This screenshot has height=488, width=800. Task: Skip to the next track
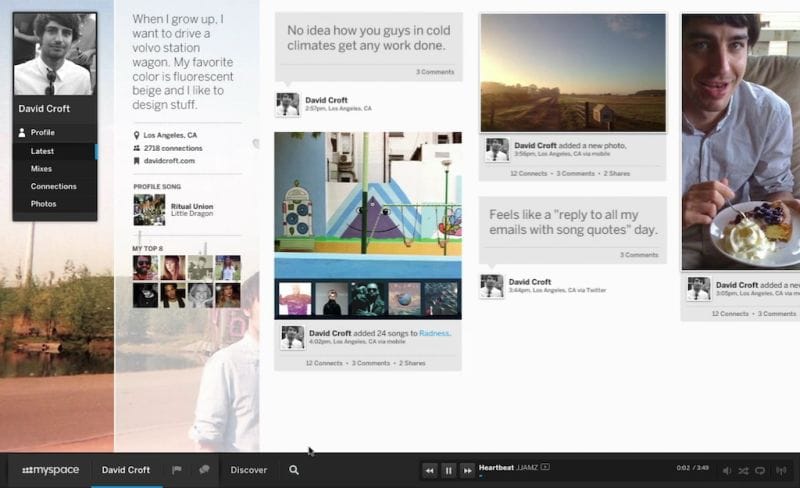pyautogui.click(x=467, y=470)
